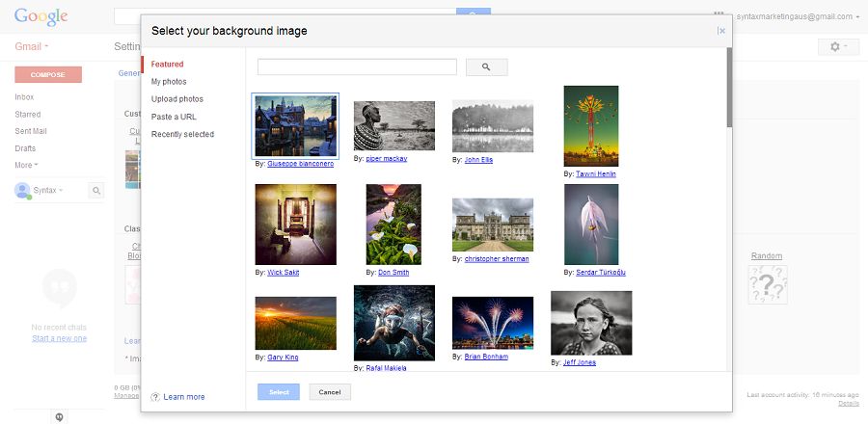The width and height of the screenshot is (868, 424).
Task: Open the My photos tab
Action: (x=169, y=82)
